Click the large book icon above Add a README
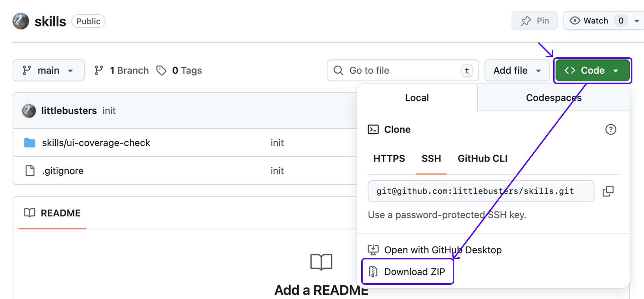 [x=321, y=262]
